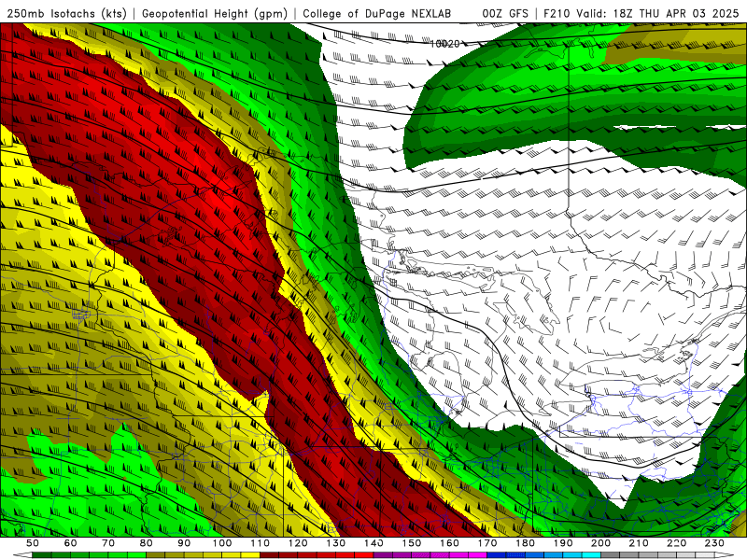This screenshot has width=747, height=560.
Task: Click the '120' value on the color scale
Action: (x=298, y=543)
